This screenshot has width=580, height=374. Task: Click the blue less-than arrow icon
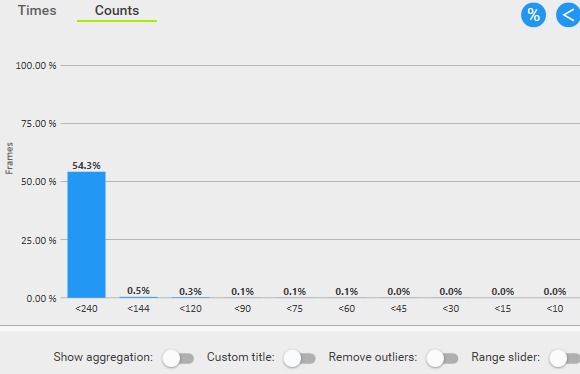click(568, 15)
